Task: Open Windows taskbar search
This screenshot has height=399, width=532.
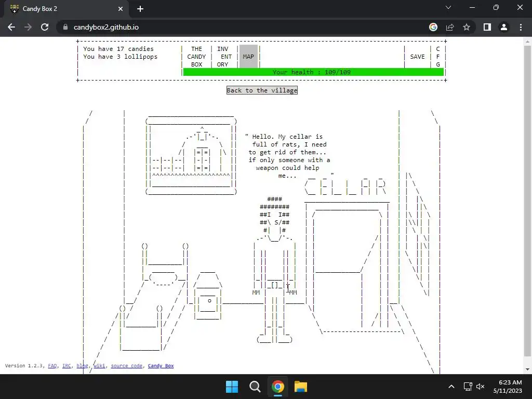Action: tap(255, 387)
